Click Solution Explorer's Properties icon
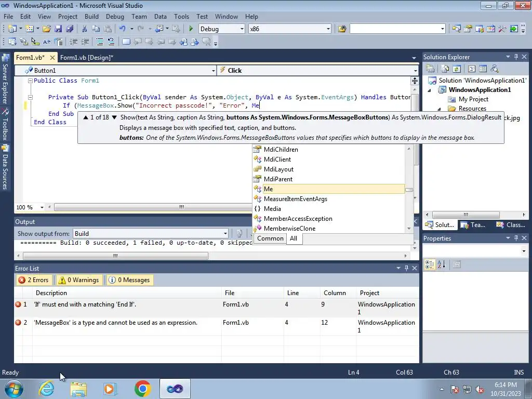532x399 pixels. click(430, 69)
